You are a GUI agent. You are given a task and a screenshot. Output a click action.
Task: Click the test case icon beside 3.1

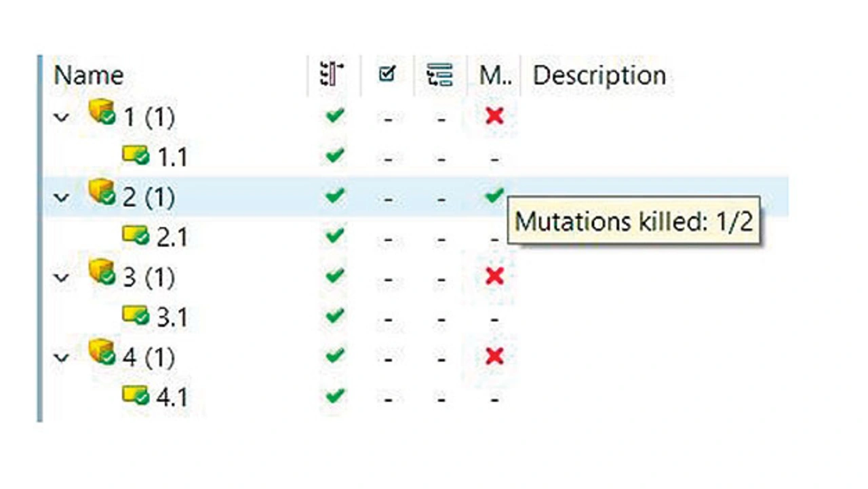136,315
